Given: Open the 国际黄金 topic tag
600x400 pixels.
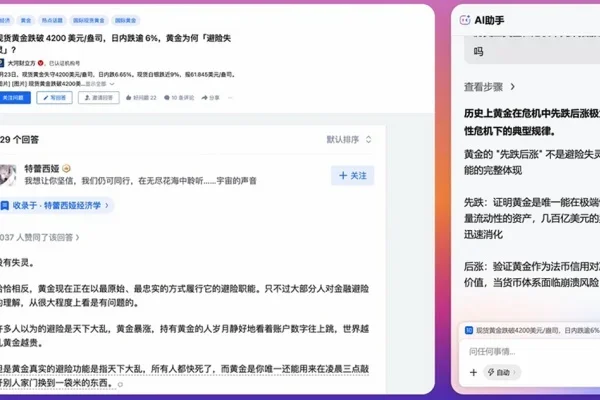Looking at the screenshot, I should (x=126, y=20).
